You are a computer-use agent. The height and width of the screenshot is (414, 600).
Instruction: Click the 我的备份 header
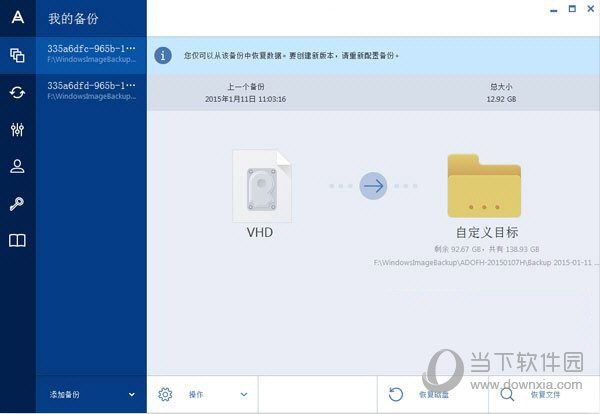click(73, 18)
